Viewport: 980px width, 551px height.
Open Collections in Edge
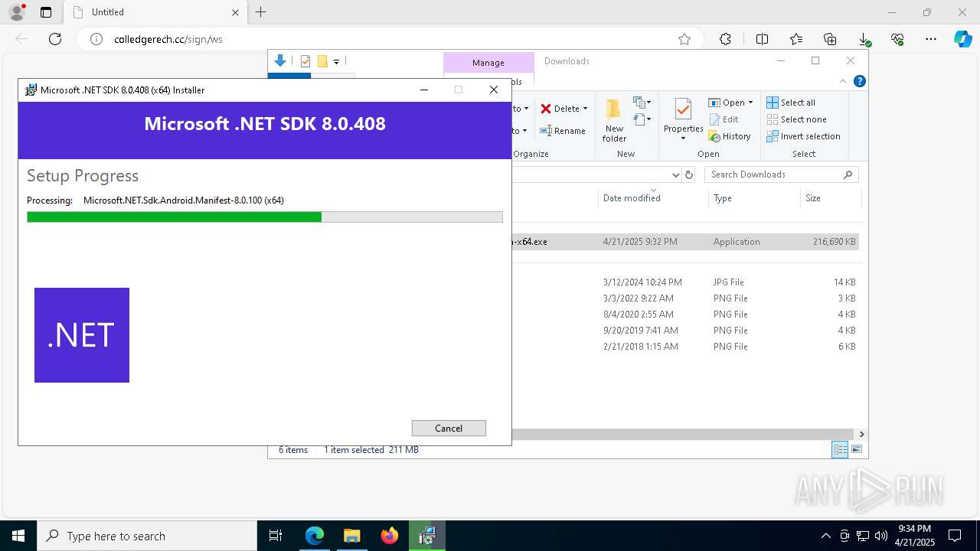click(830, 39)
